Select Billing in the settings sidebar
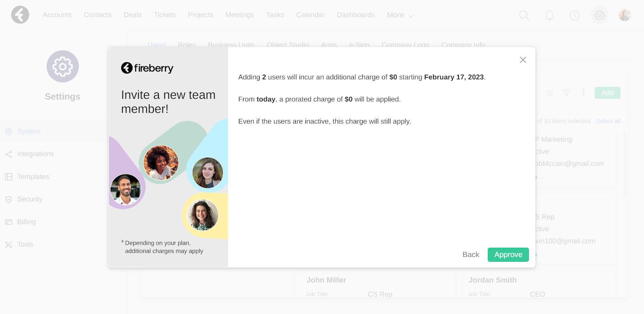This screenshot has width=644, height=314. coord(27,222)
